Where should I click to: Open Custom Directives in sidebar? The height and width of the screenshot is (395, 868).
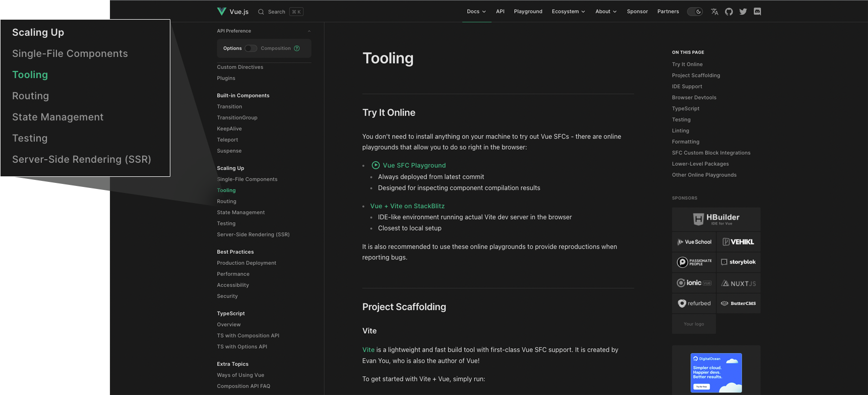(x=240, y=68)
